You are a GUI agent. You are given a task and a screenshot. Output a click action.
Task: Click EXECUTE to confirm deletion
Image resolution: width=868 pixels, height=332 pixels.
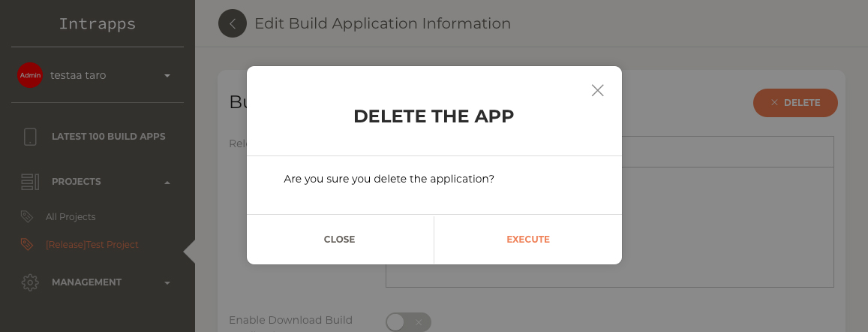[x=528, y=240]
